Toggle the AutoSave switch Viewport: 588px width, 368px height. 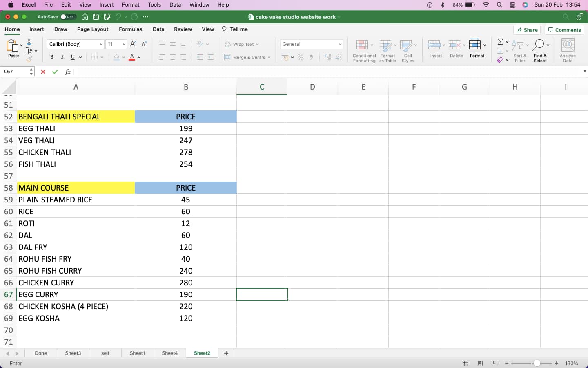click(x=67, y=17)
